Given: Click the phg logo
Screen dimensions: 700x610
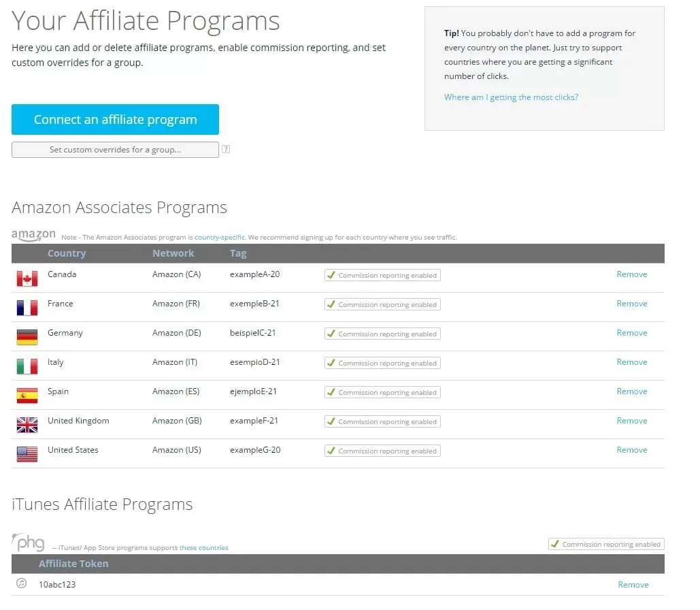Looking at the screenshot, I should tap(28, 543).
